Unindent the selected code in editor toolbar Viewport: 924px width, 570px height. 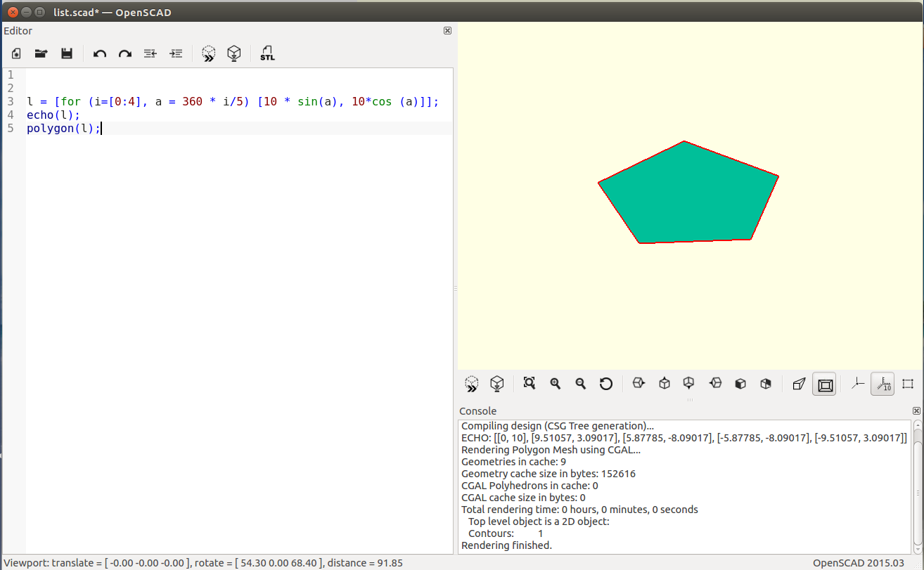coord(150,53)
